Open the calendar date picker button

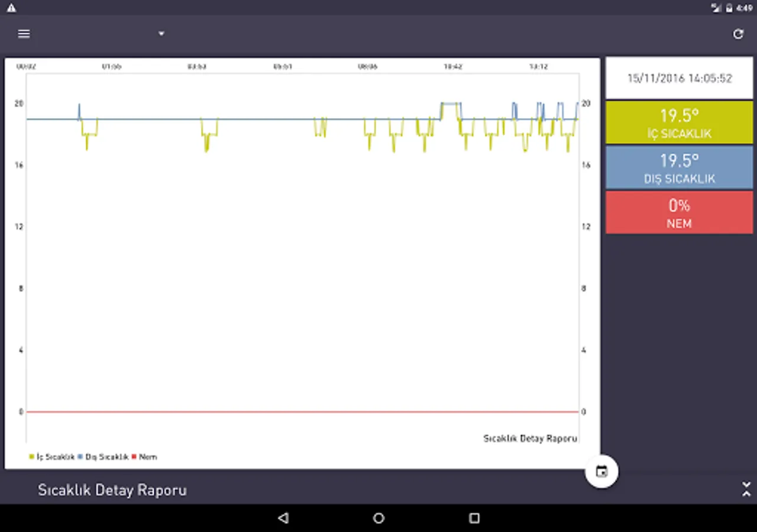click(x=601, y=471)
